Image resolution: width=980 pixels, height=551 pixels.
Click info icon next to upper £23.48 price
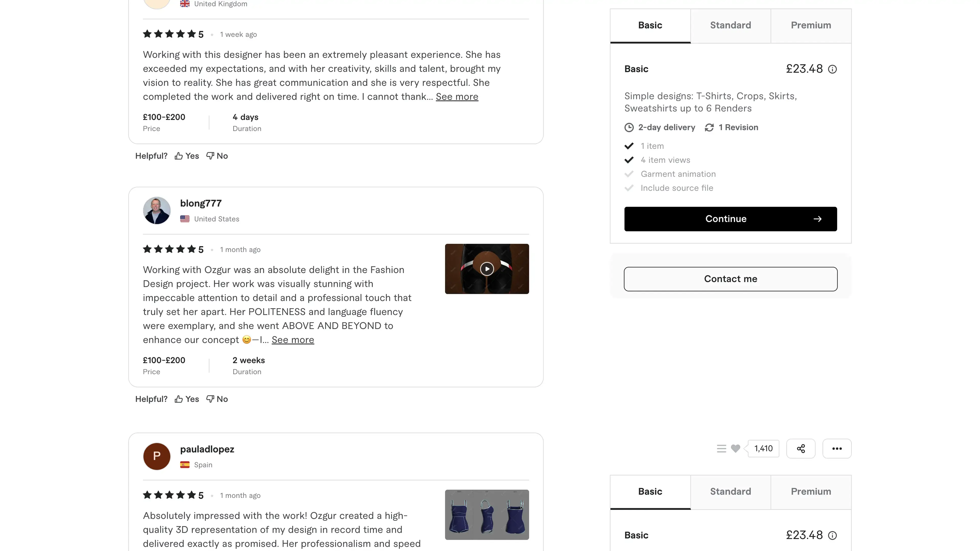pyautogui.click(x=832, y=69)
